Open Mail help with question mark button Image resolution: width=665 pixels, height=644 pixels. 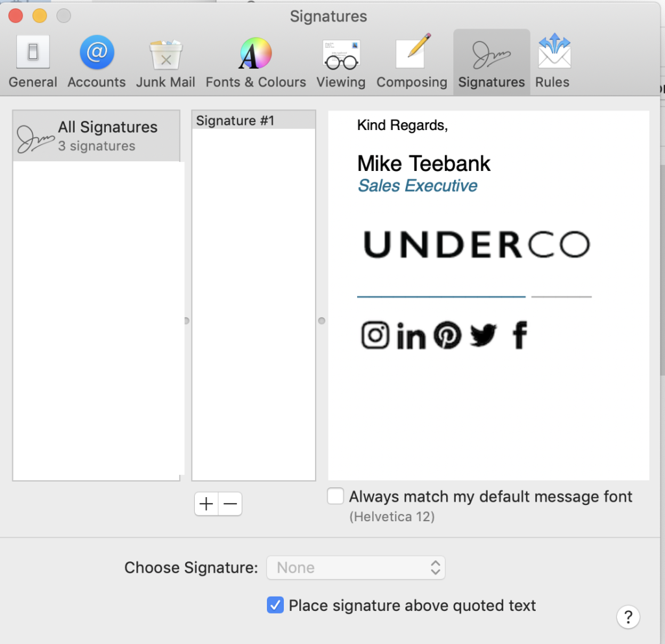coord(628,617)
